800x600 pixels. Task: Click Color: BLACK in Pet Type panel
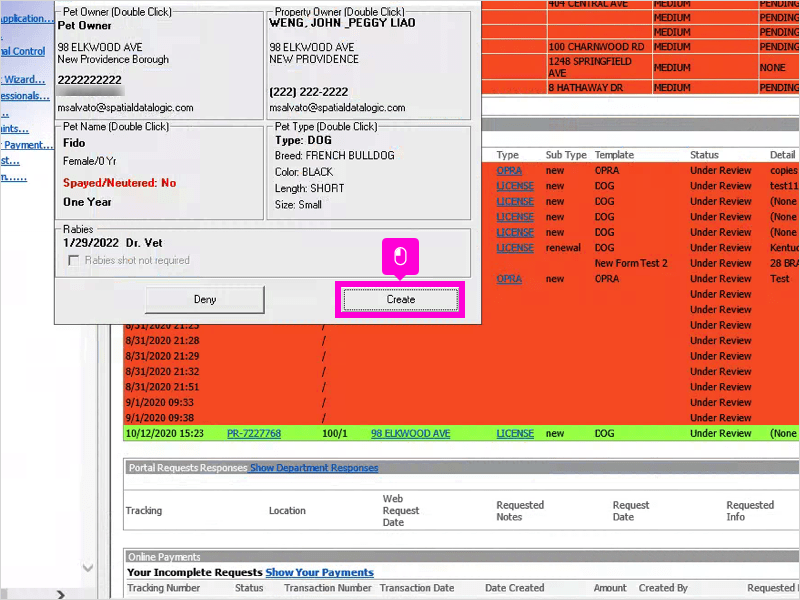[x=304, y=172]
